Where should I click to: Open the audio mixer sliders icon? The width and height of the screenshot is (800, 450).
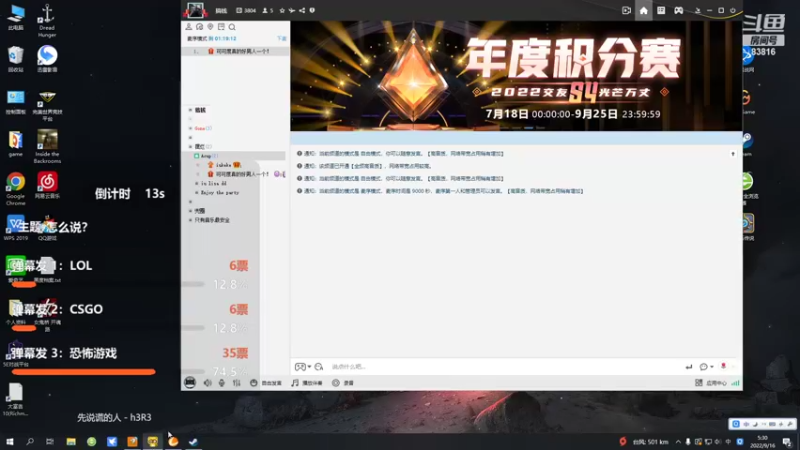236,383
